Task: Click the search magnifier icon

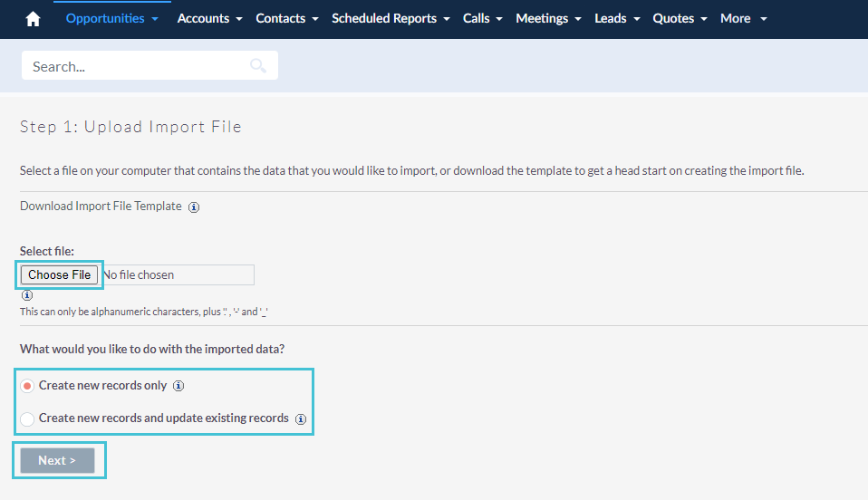Action: coord(258,65)
